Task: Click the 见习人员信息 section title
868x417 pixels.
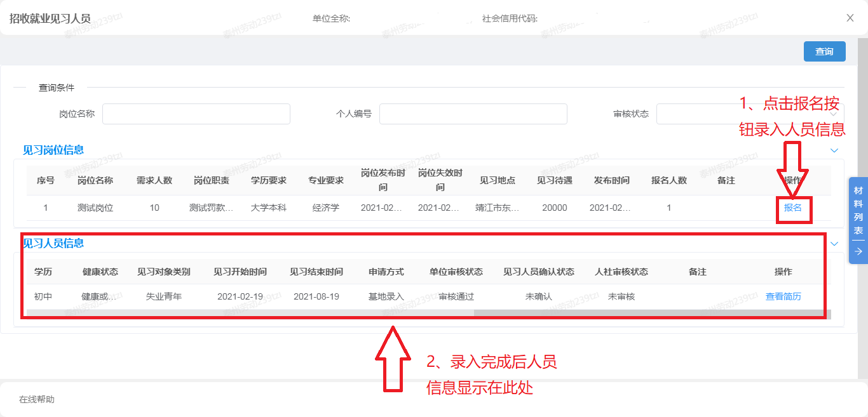Action: coord(53,244)
